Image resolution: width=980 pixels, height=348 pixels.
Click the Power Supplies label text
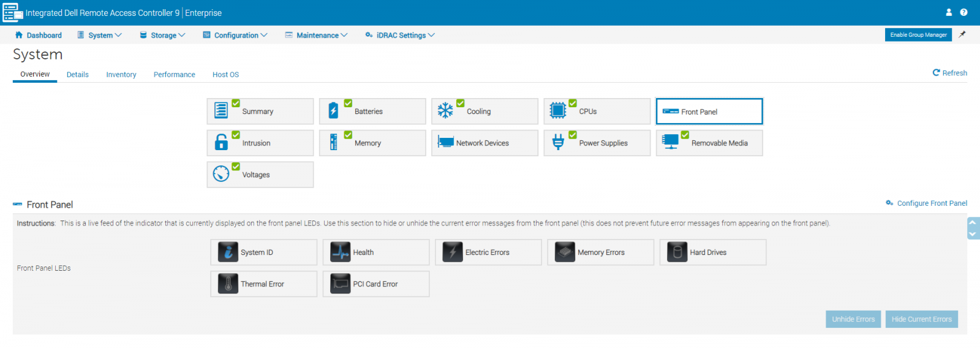coord(603,143)
